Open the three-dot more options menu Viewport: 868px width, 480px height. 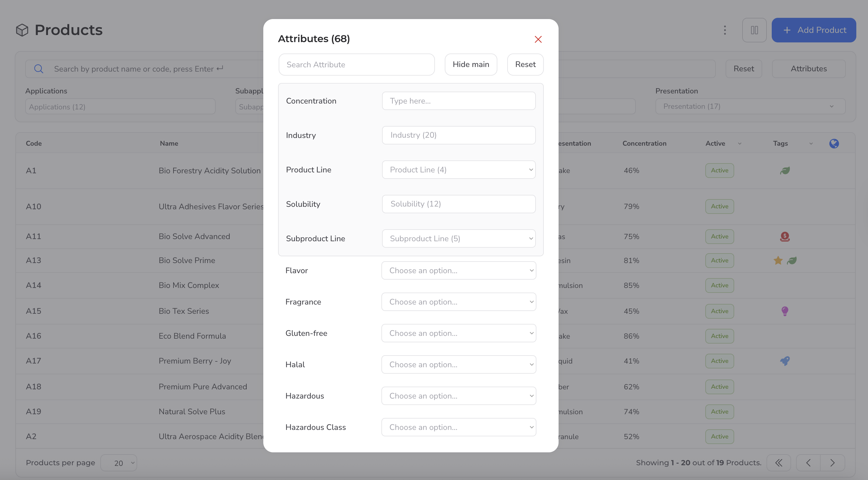coord(725,30)
